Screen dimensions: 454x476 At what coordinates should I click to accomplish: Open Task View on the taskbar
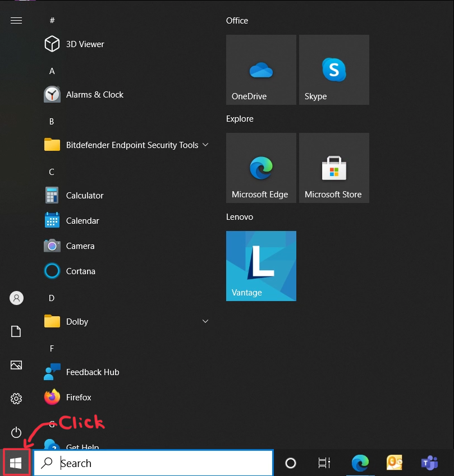click(x=324, y=463)
